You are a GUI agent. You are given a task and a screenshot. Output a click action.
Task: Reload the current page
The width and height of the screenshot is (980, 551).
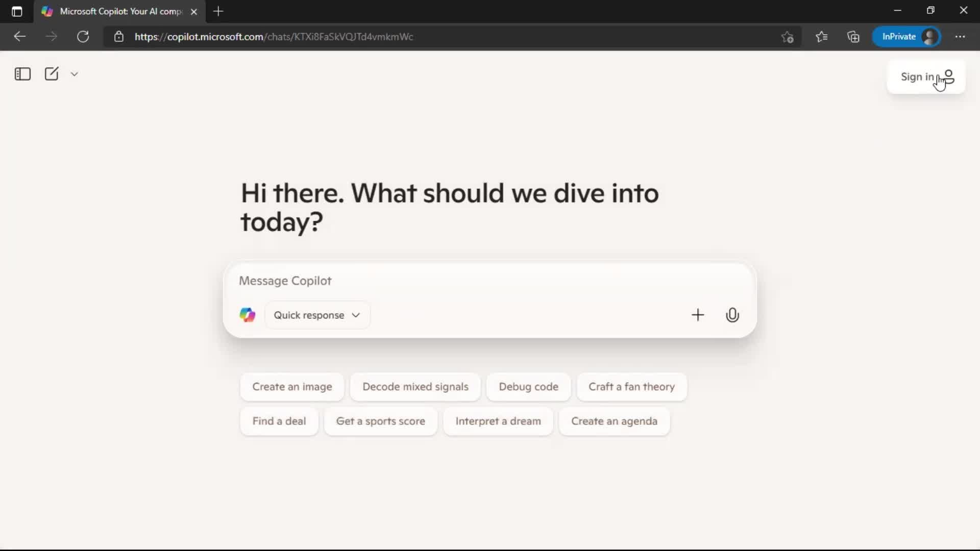(x=83, y=36)
